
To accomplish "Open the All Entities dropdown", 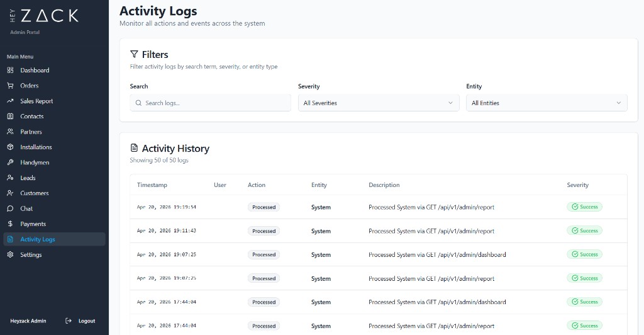I will [547, 103].
